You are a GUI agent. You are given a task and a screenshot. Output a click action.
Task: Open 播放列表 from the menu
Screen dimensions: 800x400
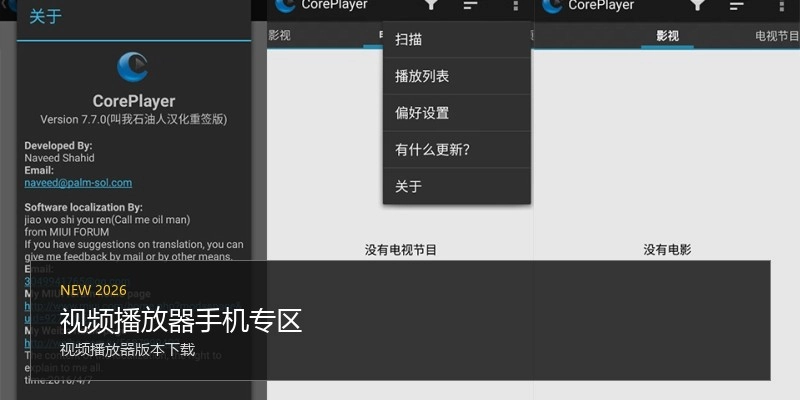(457, 76)
